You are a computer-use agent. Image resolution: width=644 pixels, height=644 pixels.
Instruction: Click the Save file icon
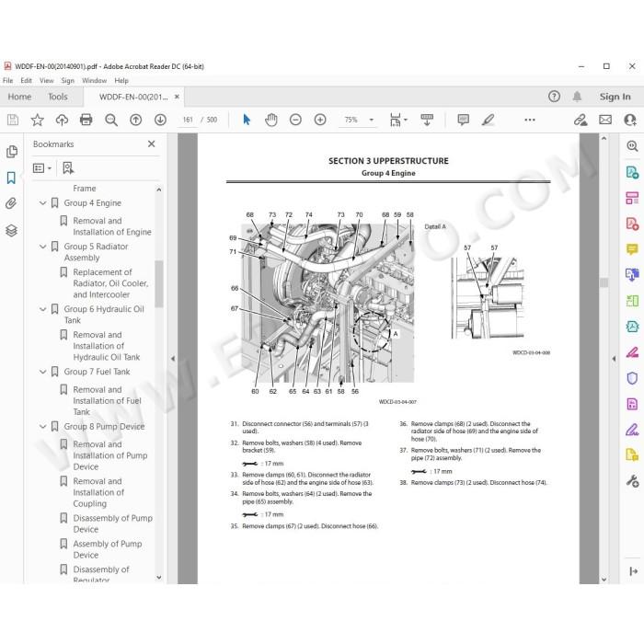[x=13, y=120]
